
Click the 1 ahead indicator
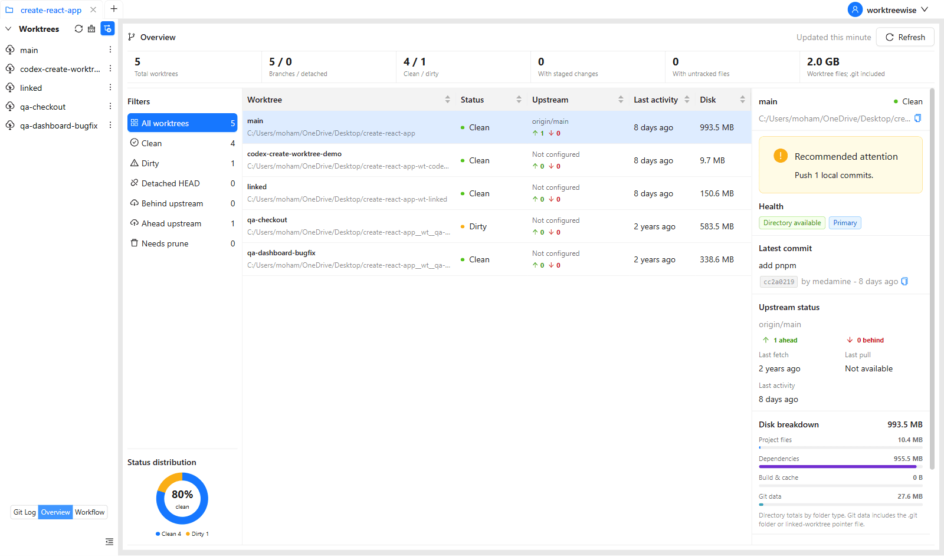pyautogui.click(x=780, y=340)
